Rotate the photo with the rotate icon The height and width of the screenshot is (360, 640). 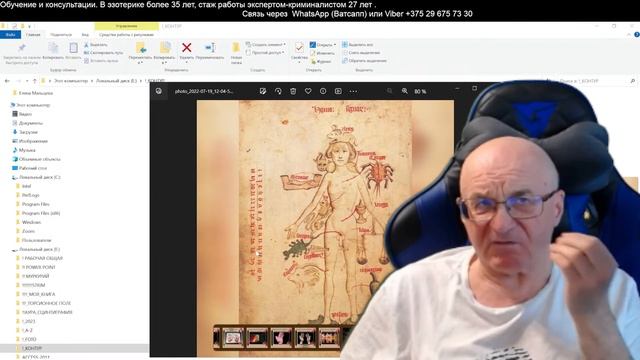click(x=278, y=91)
